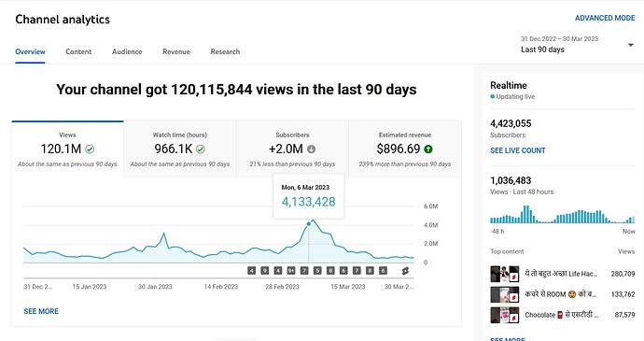Image resolution: width=644 pixels, height=341 pixels.
Task: Click the 'Life Hac...' top content title
Action: click(561, 274)
